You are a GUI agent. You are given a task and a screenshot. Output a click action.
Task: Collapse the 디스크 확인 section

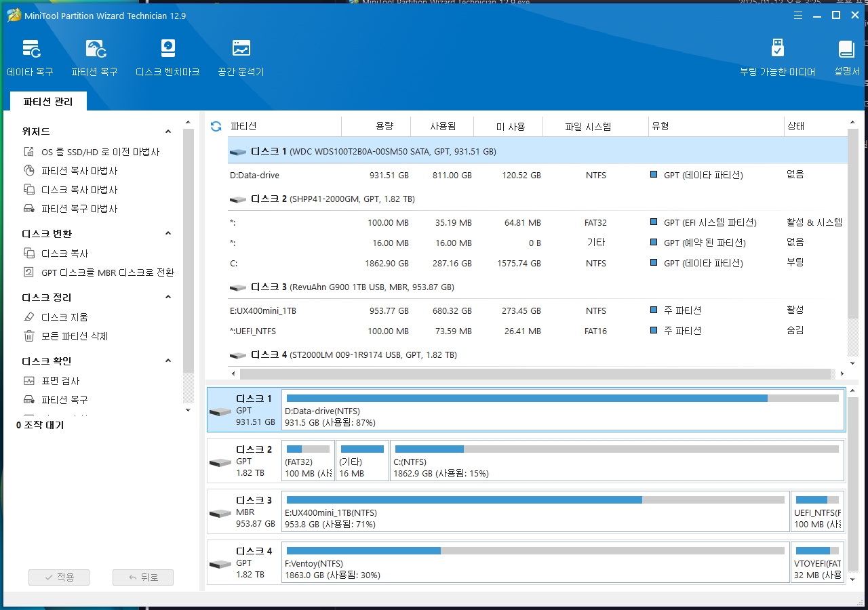tap(169, 361)
